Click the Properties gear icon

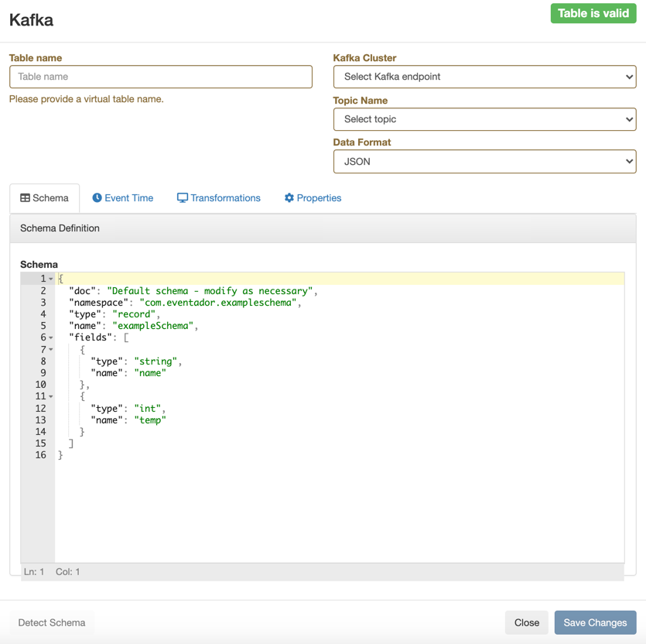point(289,198)
